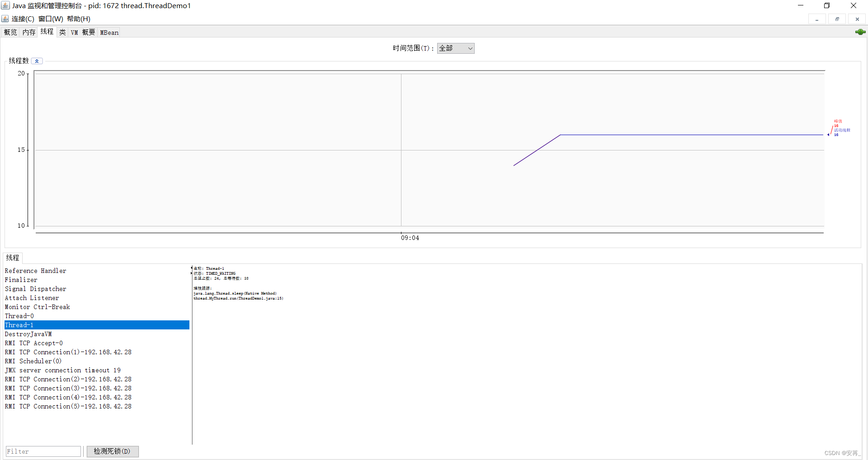Image resolution: width=868 pixels, height=460 pixels.
Task: Select RMI TCP Connection(1) thread
Action: pyautogui.click(x=97, y=352)
